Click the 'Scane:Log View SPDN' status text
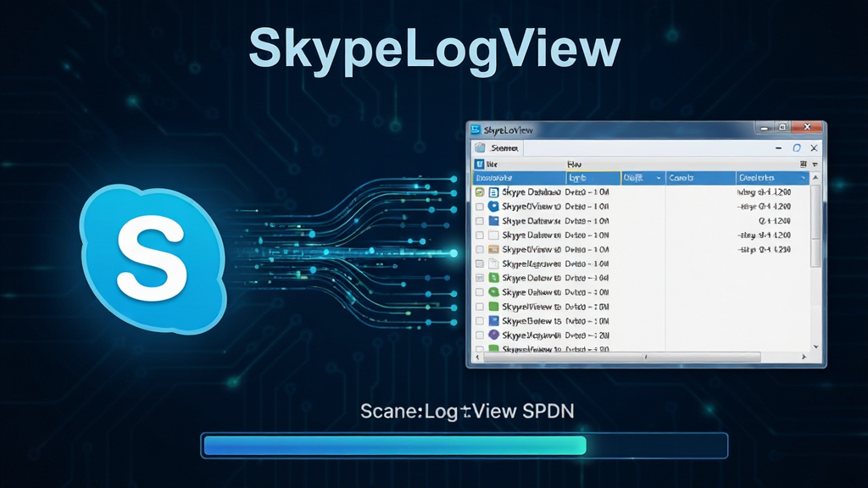This screenshot has width=868, height=488. (467, 411)
